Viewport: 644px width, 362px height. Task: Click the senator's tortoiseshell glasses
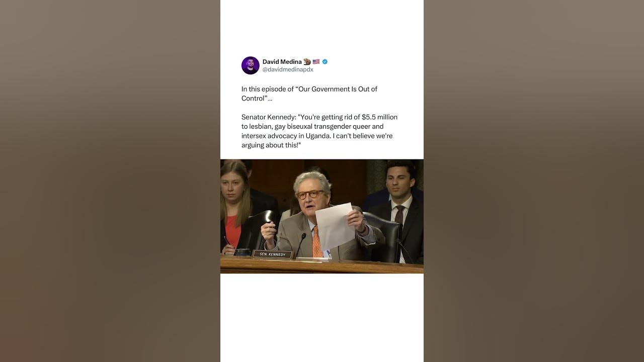pyautogui.click(x=309, y=194)
